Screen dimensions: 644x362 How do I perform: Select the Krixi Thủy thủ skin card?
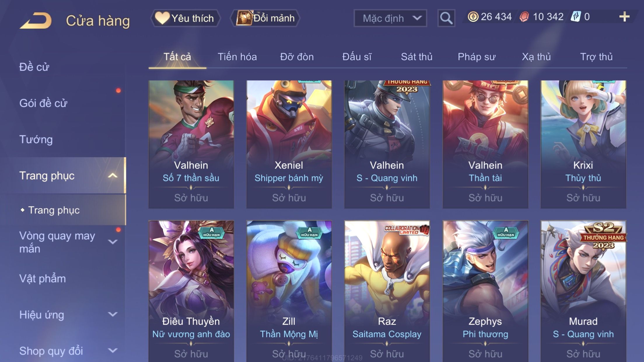pyautogui.click(x=583, y=144)
